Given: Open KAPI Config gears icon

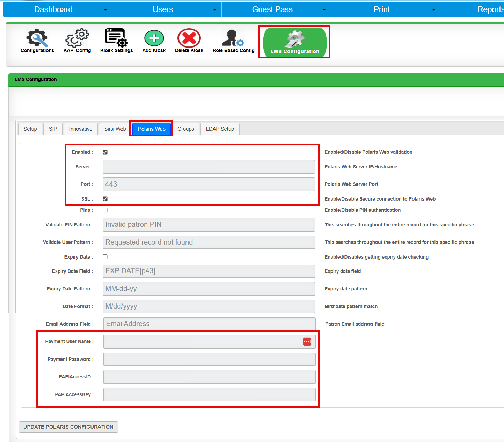Looking at the screenshot, I should tap(77, 38).
